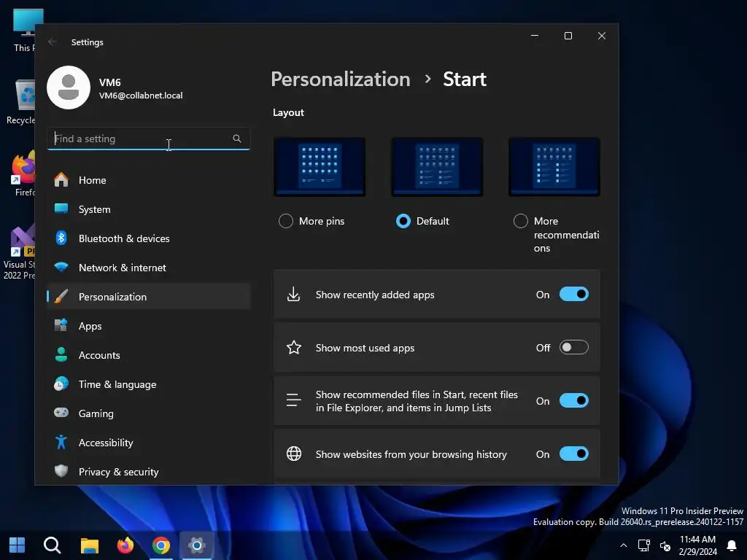747x560 pixels.
Task: Go to Bluetooth & devices settings
Action: pos(149,238)
